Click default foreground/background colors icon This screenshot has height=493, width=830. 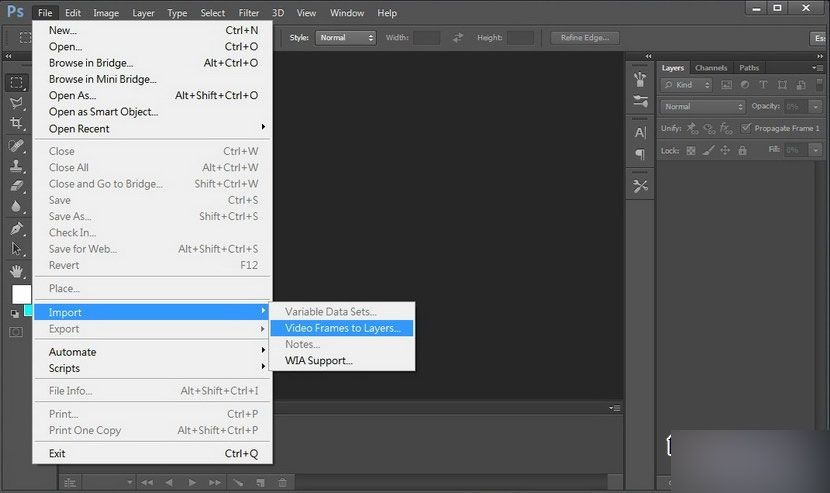click(x=14, y=314)
